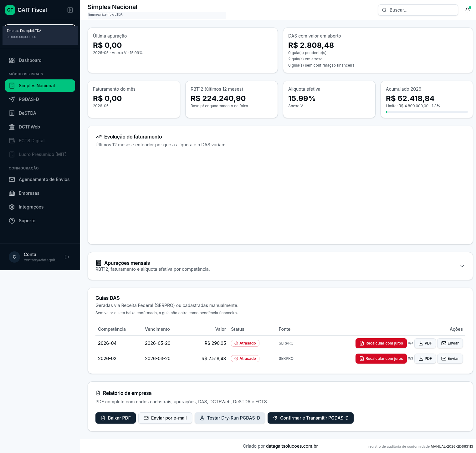Image resolution: width=476 pixels, height=453 pixels.
Task: Click Enviar por e-mail
Action: click(165, 418)
